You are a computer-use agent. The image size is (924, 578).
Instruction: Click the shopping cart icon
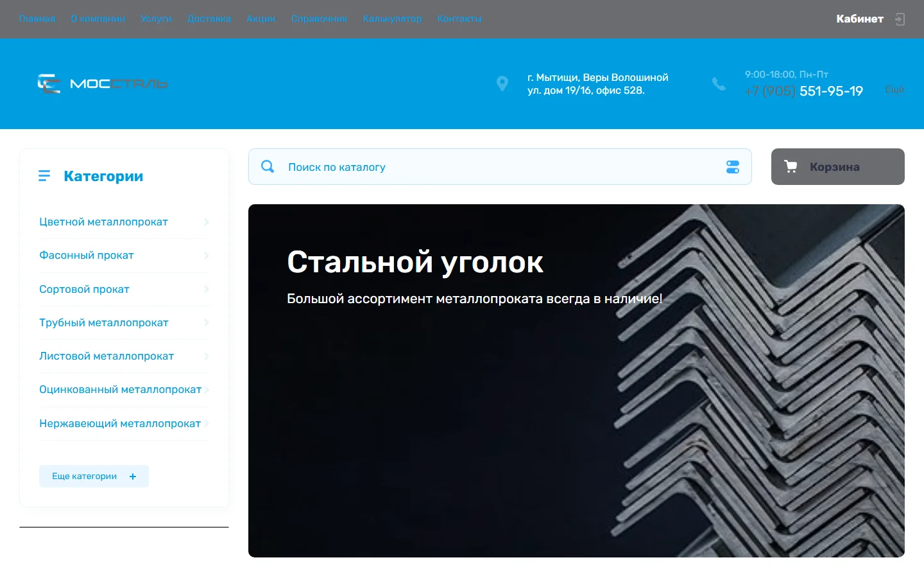pos(791,166)
